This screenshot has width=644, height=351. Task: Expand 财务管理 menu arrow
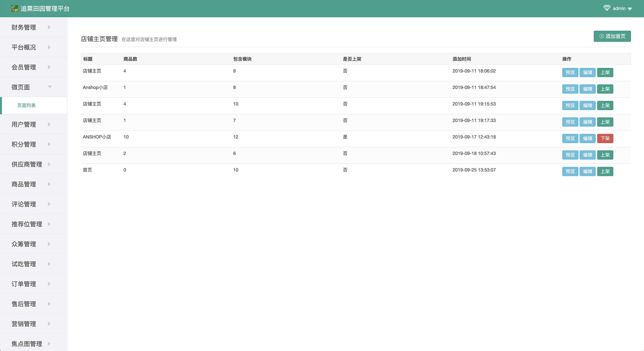point(49,27)
